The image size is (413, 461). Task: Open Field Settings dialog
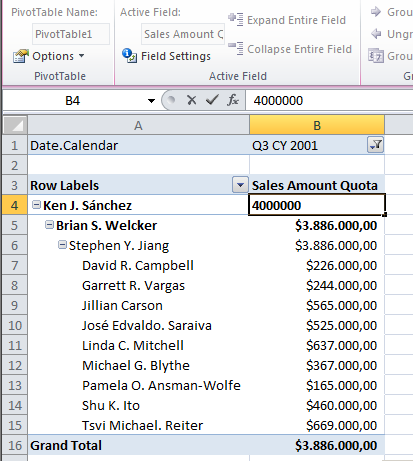(x=166, y=56)
